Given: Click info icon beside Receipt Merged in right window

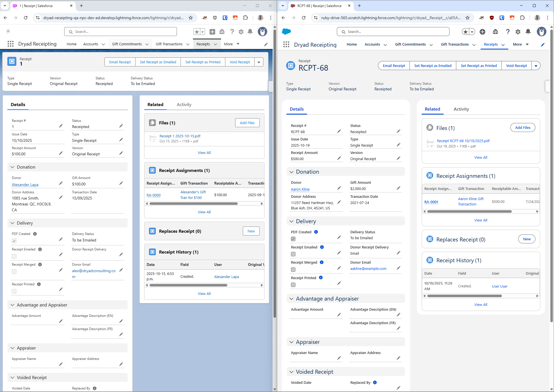Looking at the screenshot, I should 322,262.
